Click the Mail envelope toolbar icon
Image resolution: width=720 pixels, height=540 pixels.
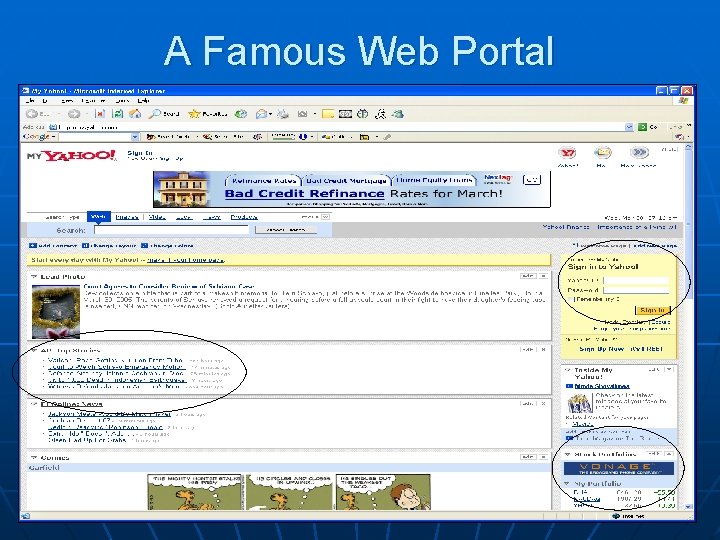tap(261, 113)
